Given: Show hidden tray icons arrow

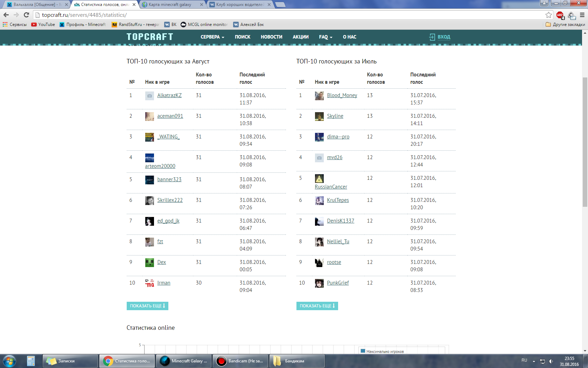Looking at the screenshot, I should click(534, 361).
